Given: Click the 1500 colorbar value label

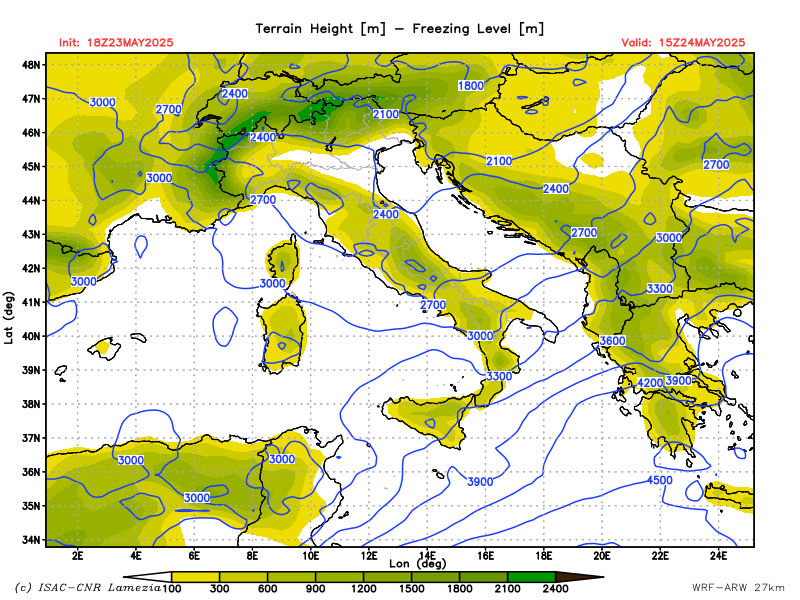Looking at the screenshot, I should tap(411, 589).
